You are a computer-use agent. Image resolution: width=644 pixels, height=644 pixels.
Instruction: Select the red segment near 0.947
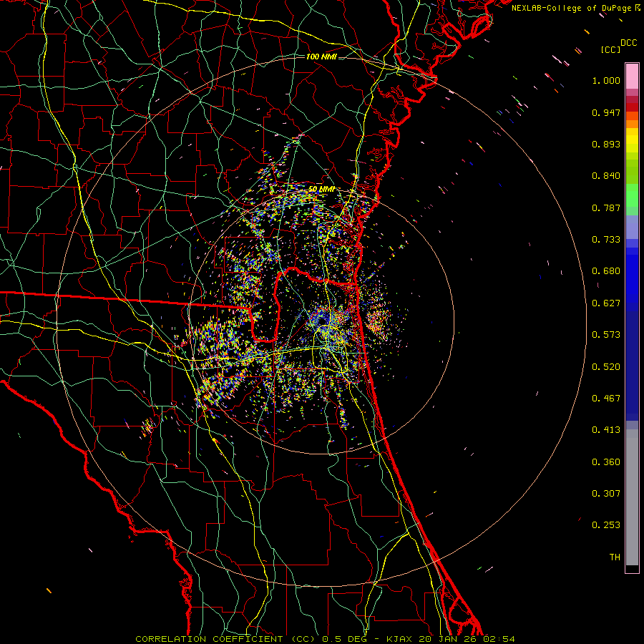632,107
